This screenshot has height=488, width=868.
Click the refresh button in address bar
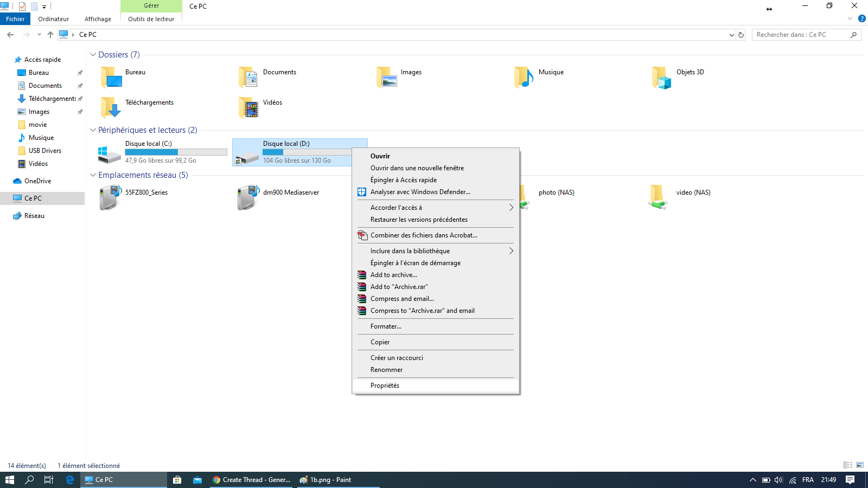click(x=741, y=35)
